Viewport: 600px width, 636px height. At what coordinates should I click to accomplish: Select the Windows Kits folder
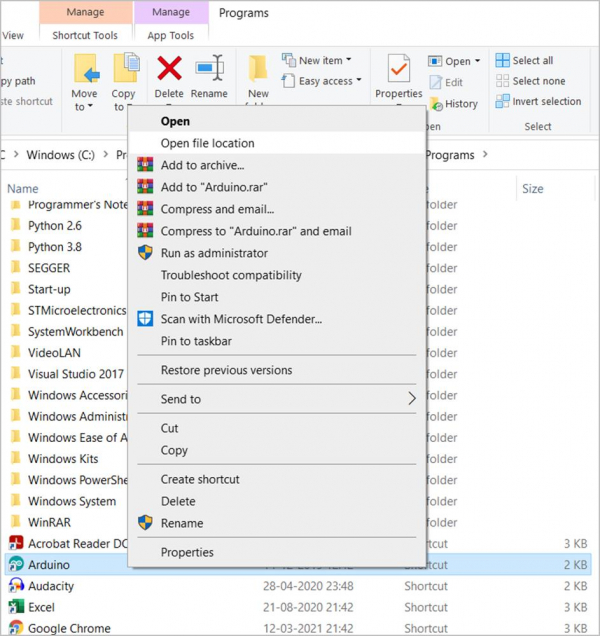(x=63, y=458)
